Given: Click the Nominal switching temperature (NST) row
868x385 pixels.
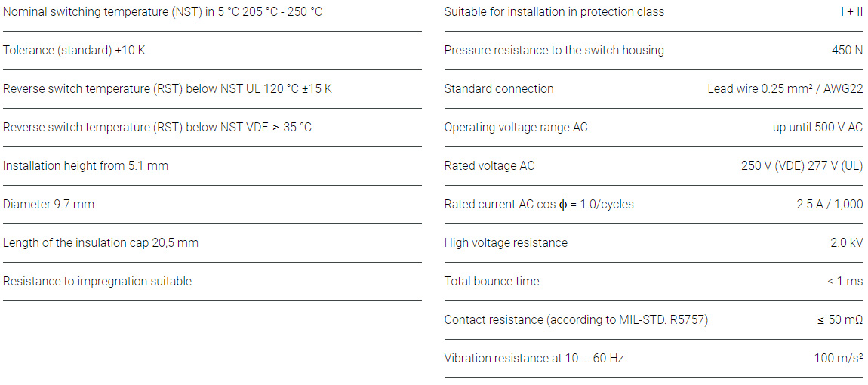Looking at the screenshot, I should coord(162,12).
